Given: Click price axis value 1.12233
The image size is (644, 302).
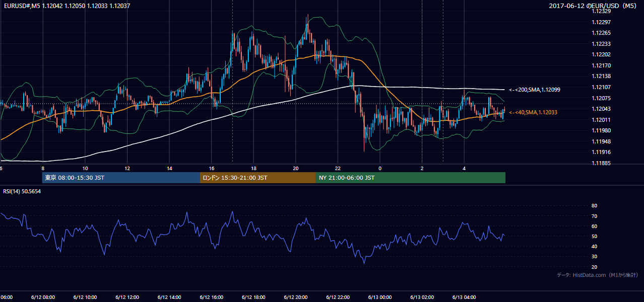Looking at the screenshot, I should (x=601, y=44).
